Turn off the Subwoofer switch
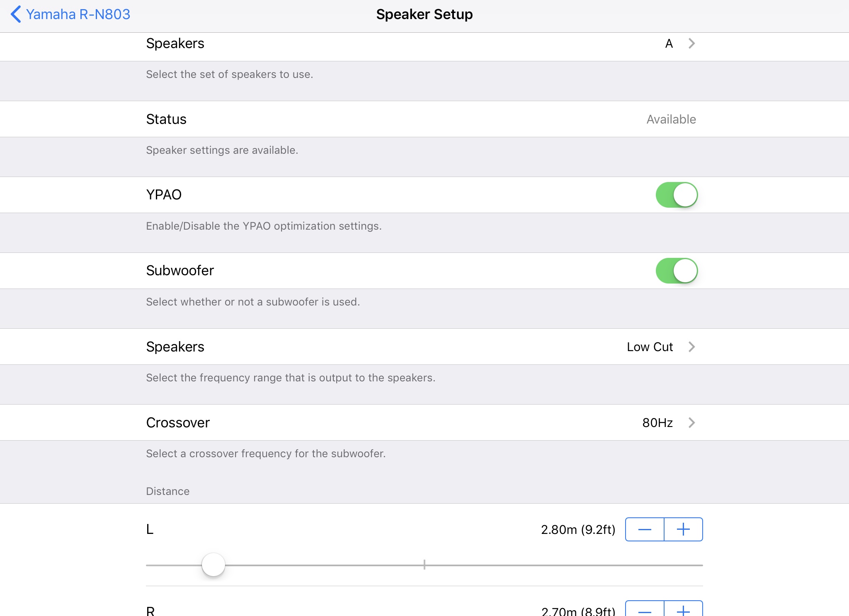 coord(677,271)
